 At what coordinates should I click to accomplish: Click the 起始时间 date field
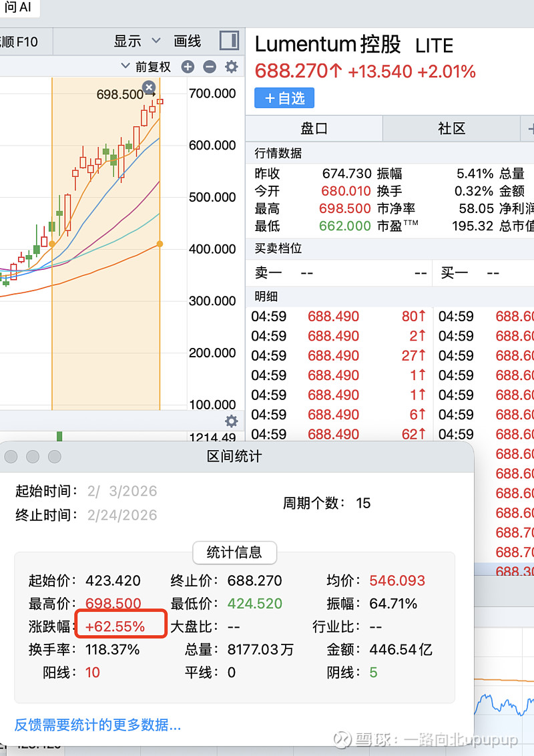coord(122,491)
